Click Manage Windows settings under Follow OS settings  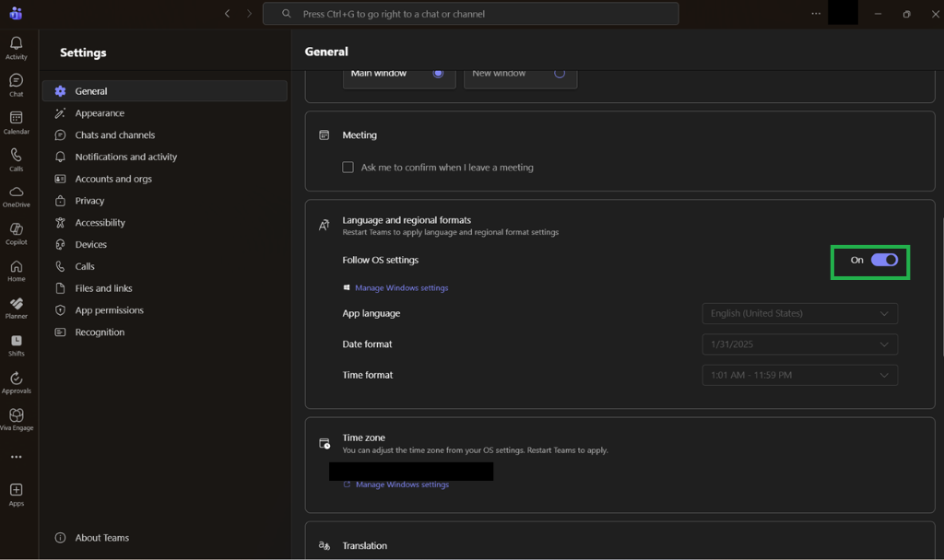pos(402,288)
